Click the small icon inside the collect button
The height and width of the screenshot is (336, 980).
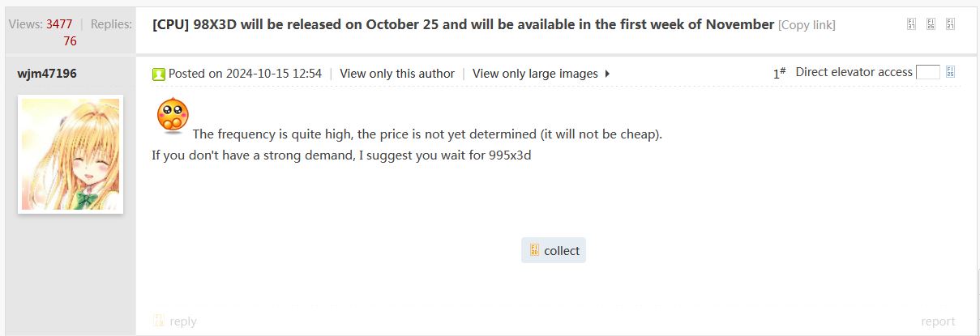click(534, 250)
